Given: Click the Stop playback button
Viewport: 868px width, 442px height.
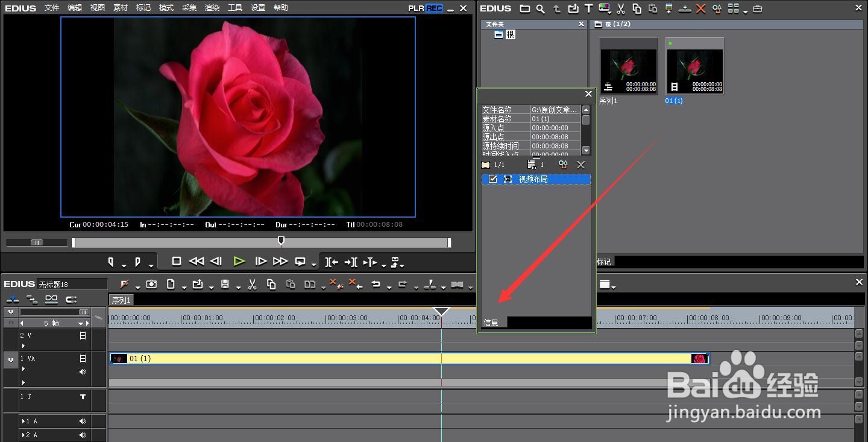Looking at the screenshot, I should [x=177, y=261].
